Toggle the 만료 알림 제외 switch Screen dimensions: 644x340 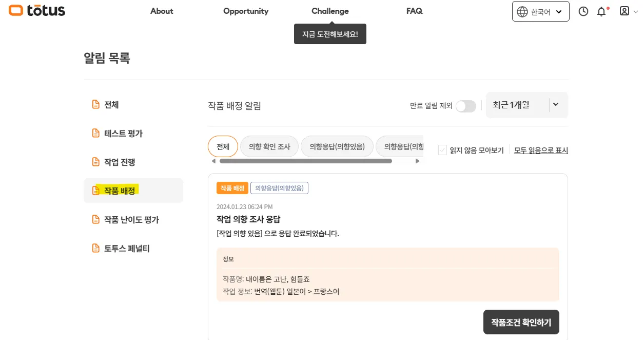click(x=466, y=106)
